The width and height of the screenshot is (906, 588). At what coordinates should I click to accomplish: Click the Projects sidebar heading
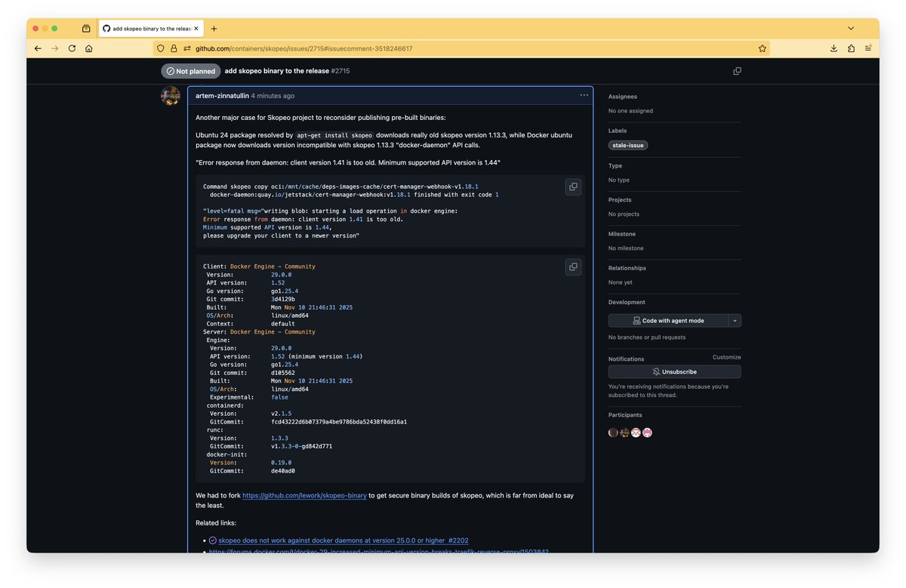point(621,200)
